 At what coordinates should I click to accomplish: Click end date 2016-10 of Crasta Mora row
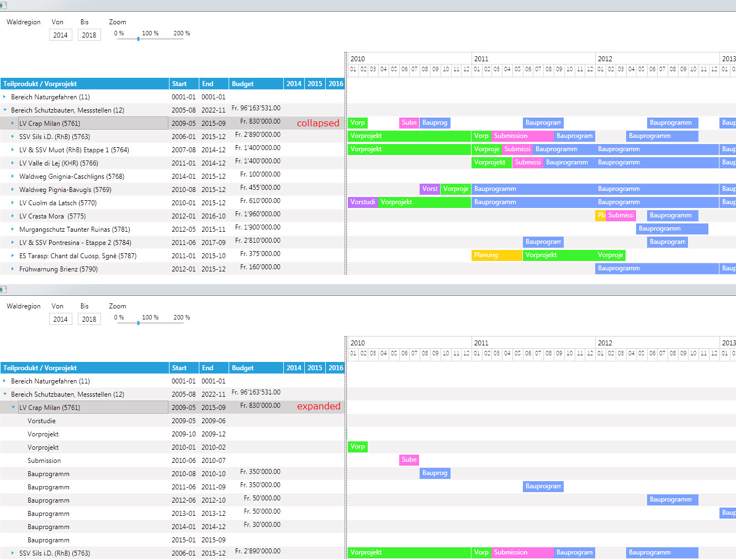coord(214,216)
